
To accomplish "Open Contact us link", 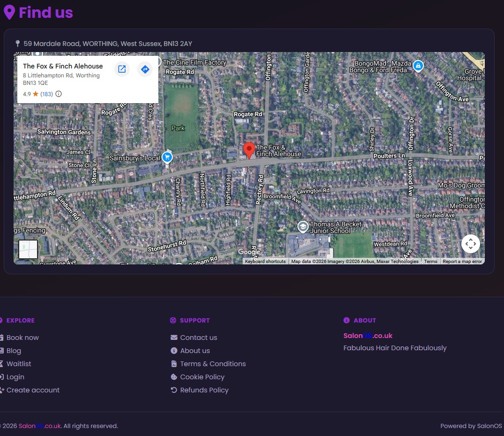I will coord(199,338).
